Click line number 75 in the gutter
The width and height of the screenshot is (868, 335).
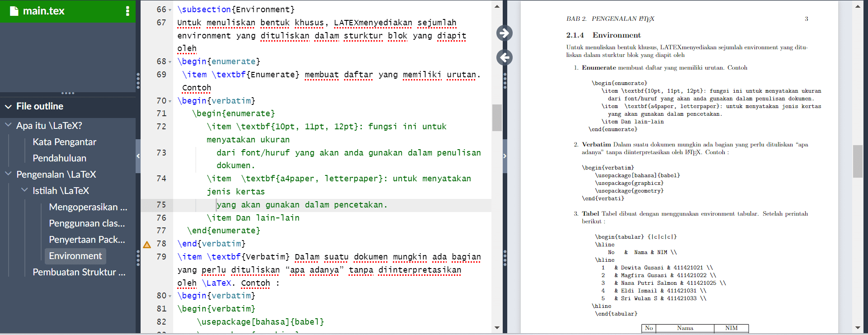[161, 205]
